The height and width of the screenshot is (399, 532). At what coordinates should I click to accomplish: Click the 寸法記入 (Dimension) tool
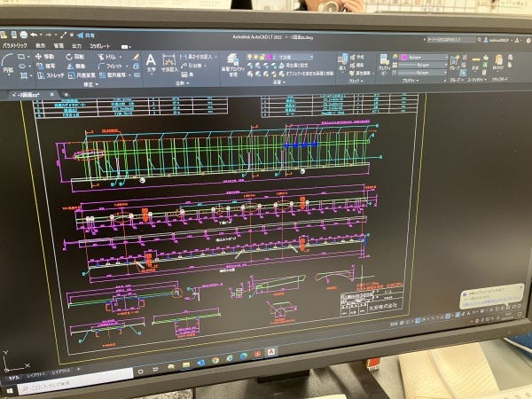[x=170, y=63]
